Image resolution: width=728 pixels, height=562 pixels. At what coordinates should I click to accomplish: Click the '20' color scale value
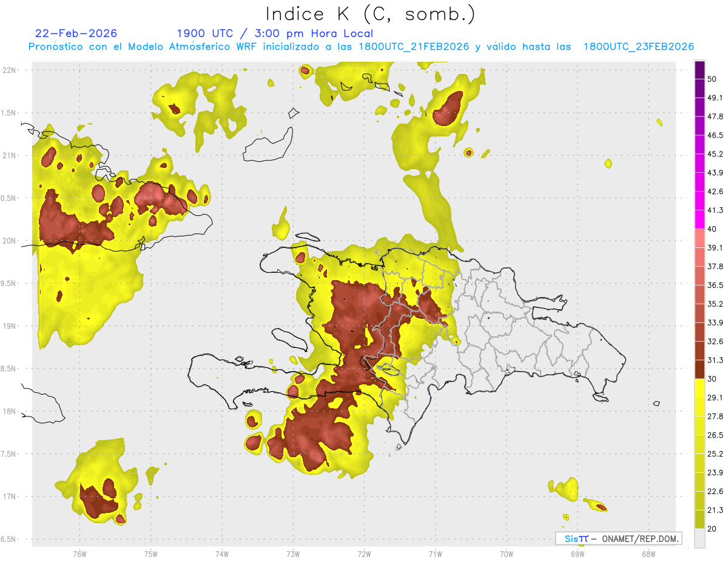[712, 529]
